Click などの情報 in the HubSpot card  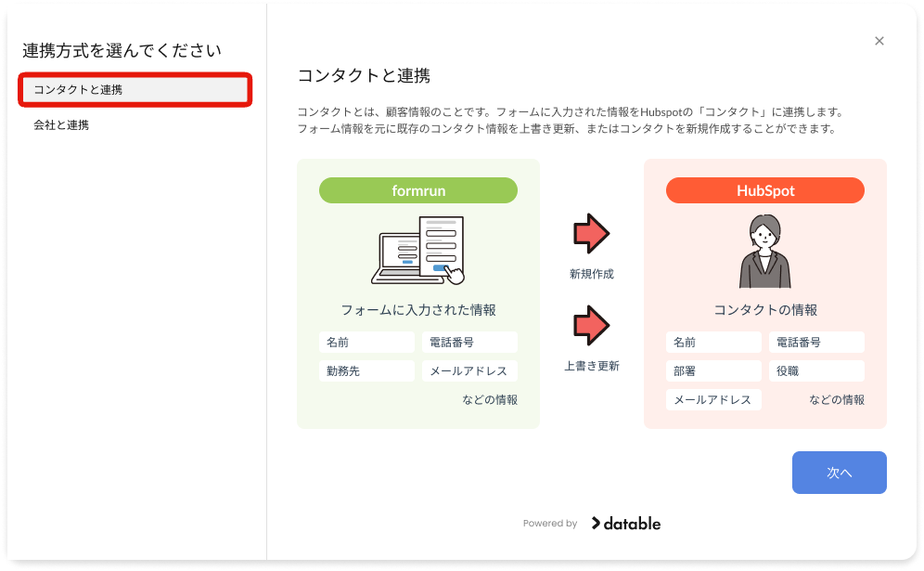(837, 400)
